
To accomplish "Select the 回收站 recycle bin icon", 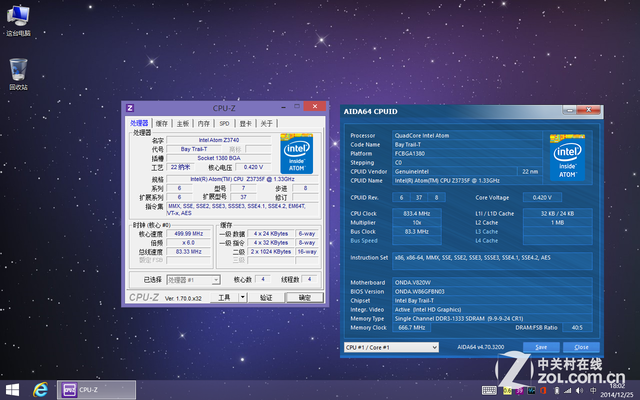I will pos(18,74).
